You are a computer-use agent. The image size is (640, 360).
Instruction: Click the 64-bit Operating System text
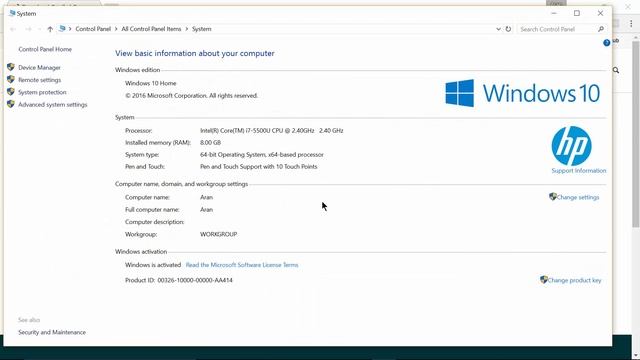pos(262,155)
